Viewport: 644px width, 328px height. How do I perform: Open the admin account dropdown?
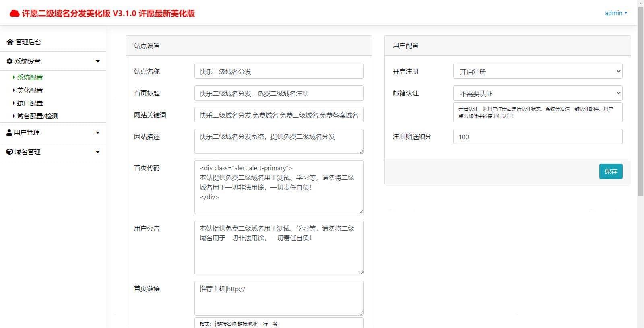[616, 13]
